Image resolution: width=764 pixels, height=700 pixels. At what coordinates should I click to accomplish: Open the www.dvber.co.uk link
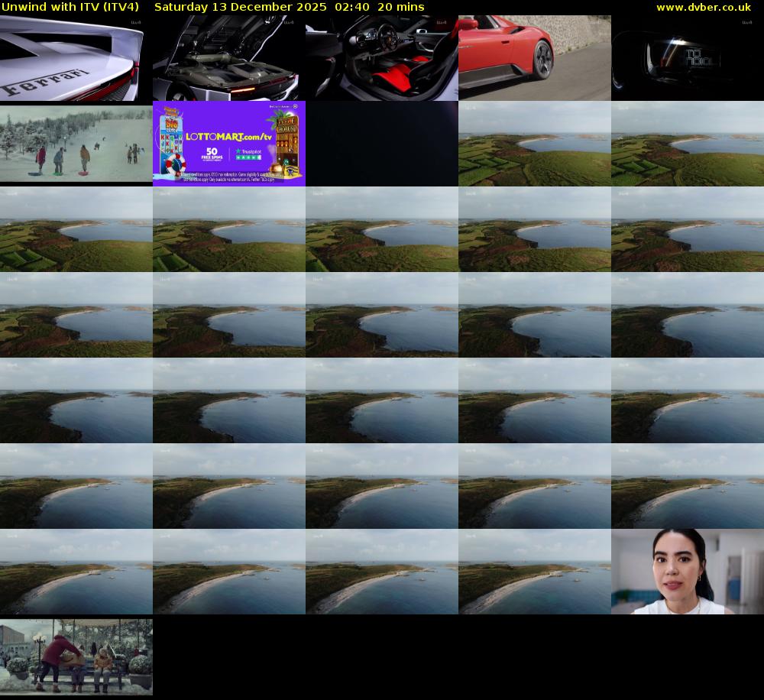point(703,7)
